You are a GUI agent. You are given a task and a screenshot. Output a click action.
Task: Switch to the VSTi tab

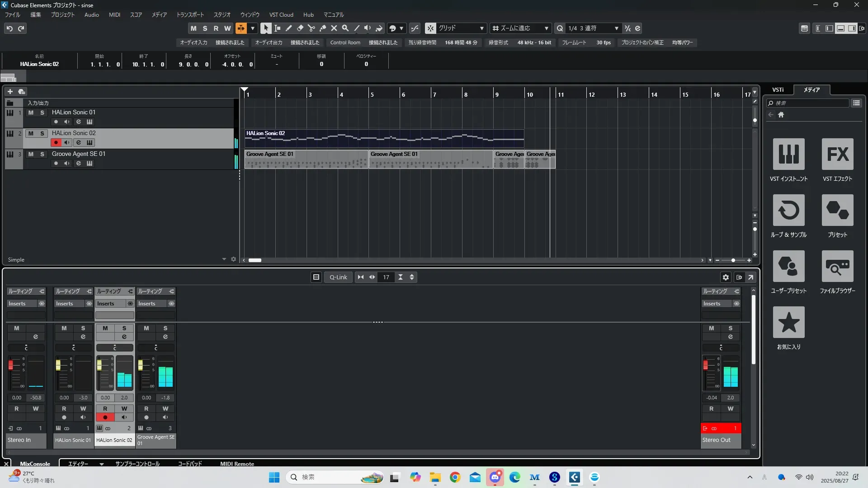tap(778, 89)
